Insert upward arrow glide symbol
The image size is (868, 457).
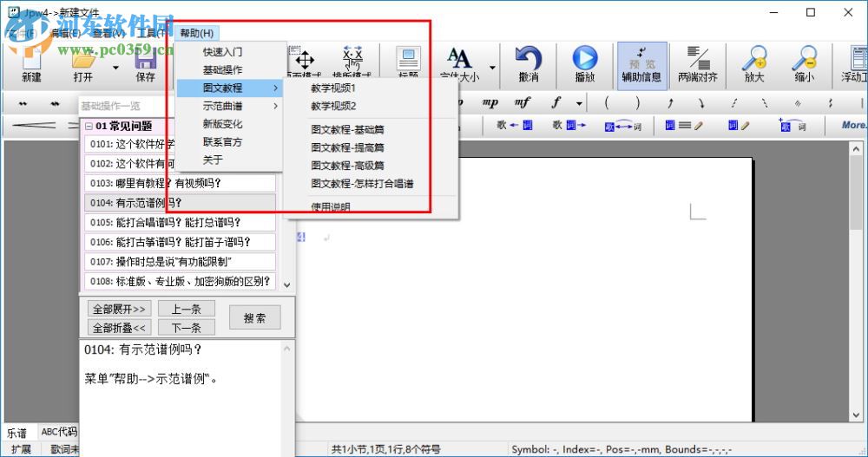click(x=670, y=103)
